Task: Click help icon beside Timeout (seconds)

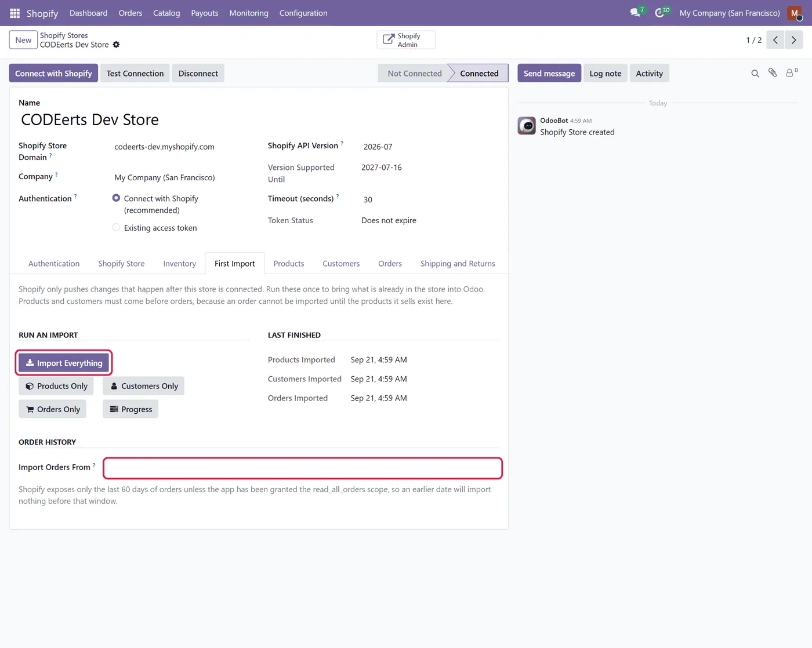Action: [338, 196]
